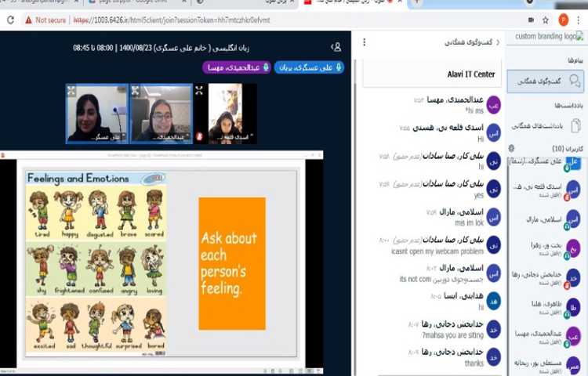
Task: Click the Alavi IT Center welcome text
Action: (471, 74)
